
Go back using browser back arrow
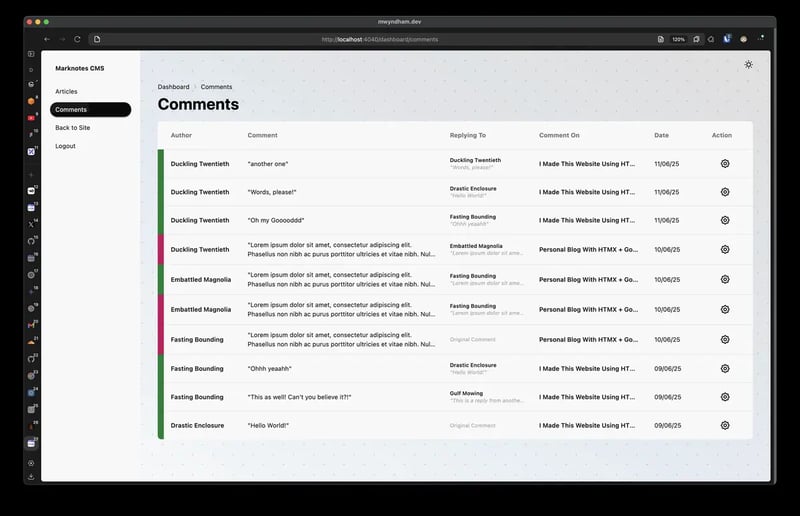point(47,39)
